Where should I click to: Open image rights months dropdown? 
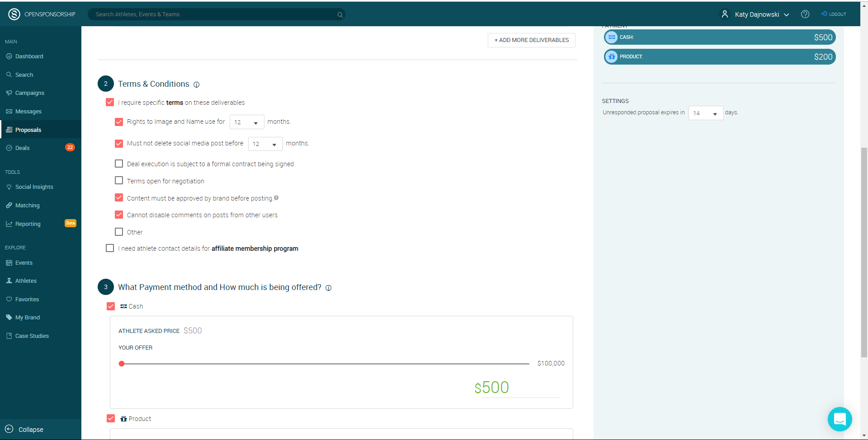click(x=247, y=122)
